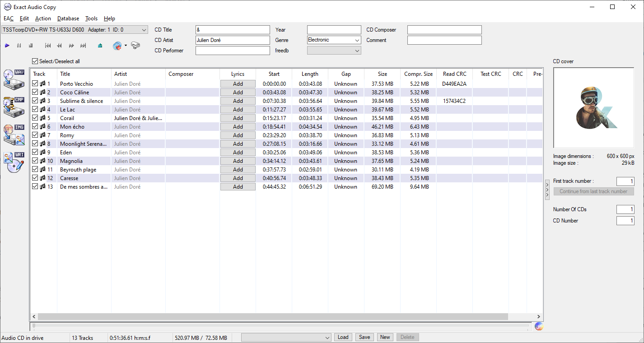644x343 pixels.
Task: Add lyrics for Beyrouth plage
Action: click(238, 169)
